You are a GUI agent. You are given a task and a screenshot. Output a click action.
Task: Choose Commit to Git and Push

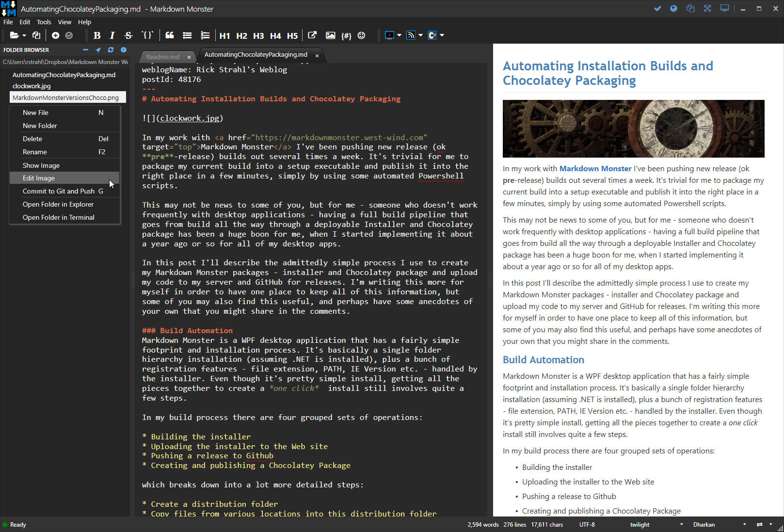(64, 191)
